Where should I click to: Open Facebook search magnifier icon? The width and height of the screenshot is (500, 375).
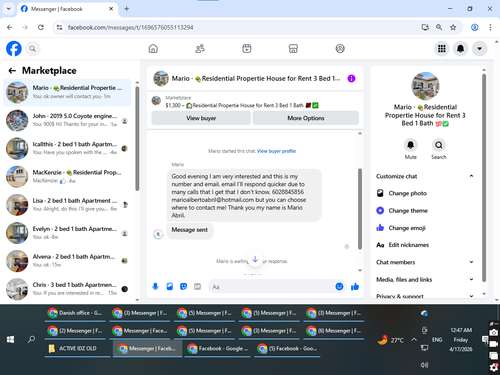coord(32,49)
